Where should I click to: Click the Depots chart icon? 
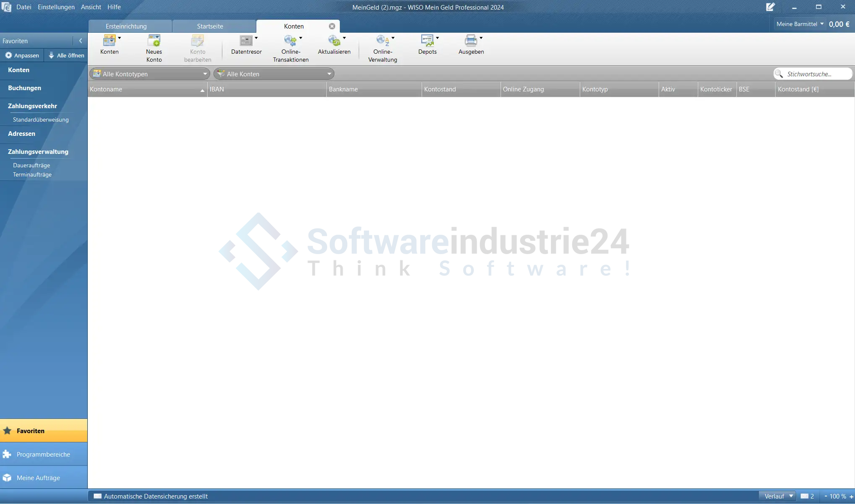click(427, 41)
